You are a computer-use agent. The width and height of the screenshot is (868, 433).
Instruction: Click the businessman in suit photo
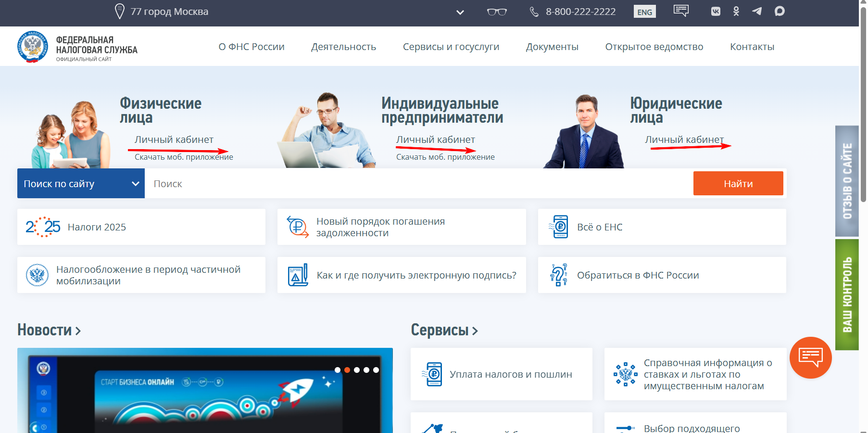click(x=584, y=131)
